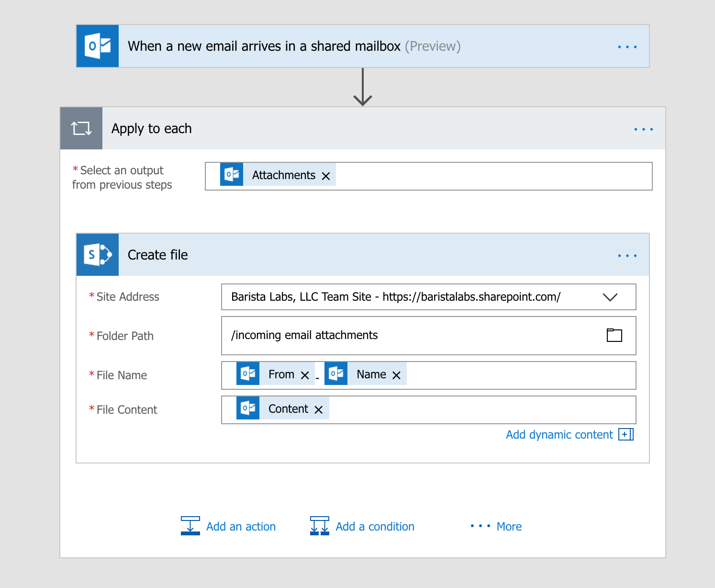Click the File Name label
715x588 pixels.
[122, 375]
